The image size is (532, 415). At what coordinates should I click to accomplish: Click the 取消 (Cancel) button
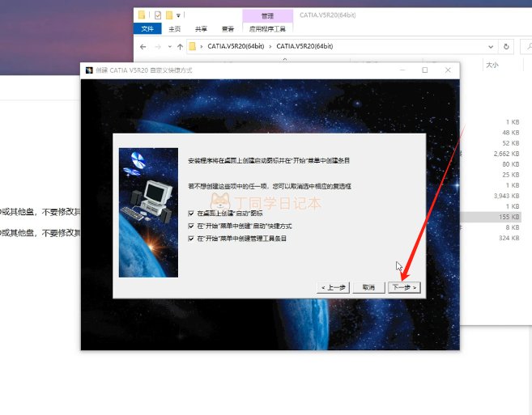point(368,287)
